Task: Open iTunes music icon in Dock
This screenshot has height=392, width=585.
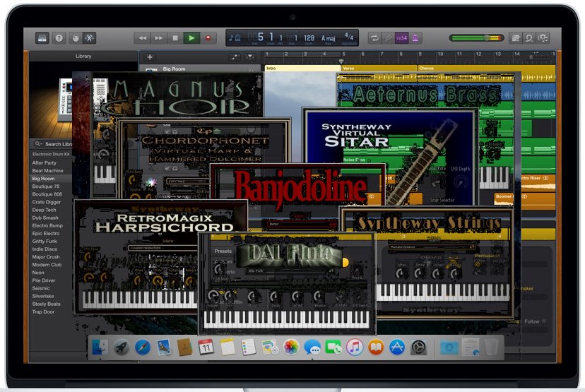Action: [x=355, y=348]
